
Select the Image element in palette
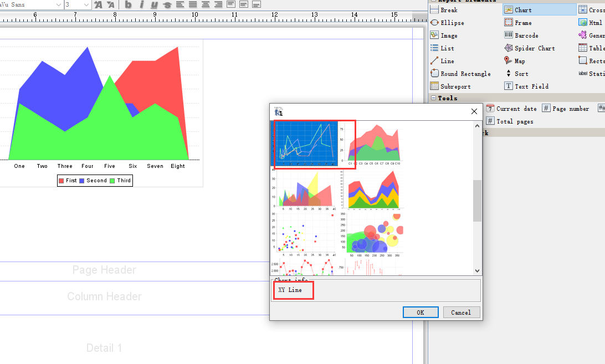tap(444, 35)
